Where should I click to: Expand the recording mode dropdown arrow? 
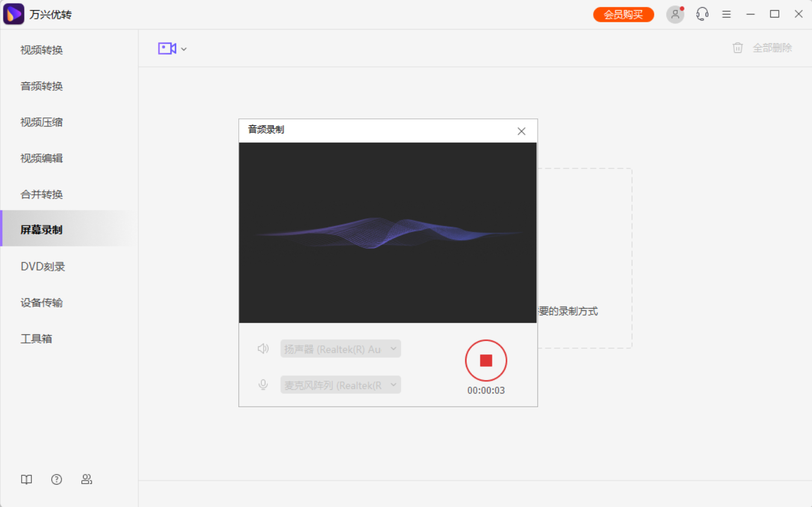[184, 49]
